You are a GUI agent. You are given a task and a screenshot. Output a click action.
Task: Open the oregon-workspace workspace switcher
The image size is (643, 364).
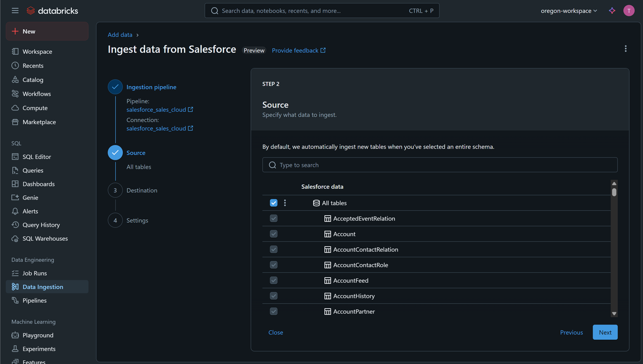[x=569, y=11]
